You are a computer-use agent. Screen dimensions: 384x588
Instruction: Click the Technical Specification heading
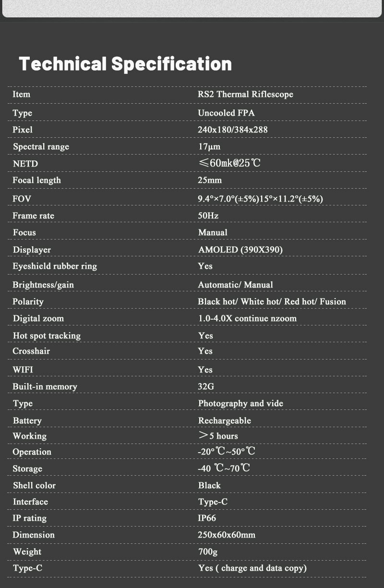125,64
